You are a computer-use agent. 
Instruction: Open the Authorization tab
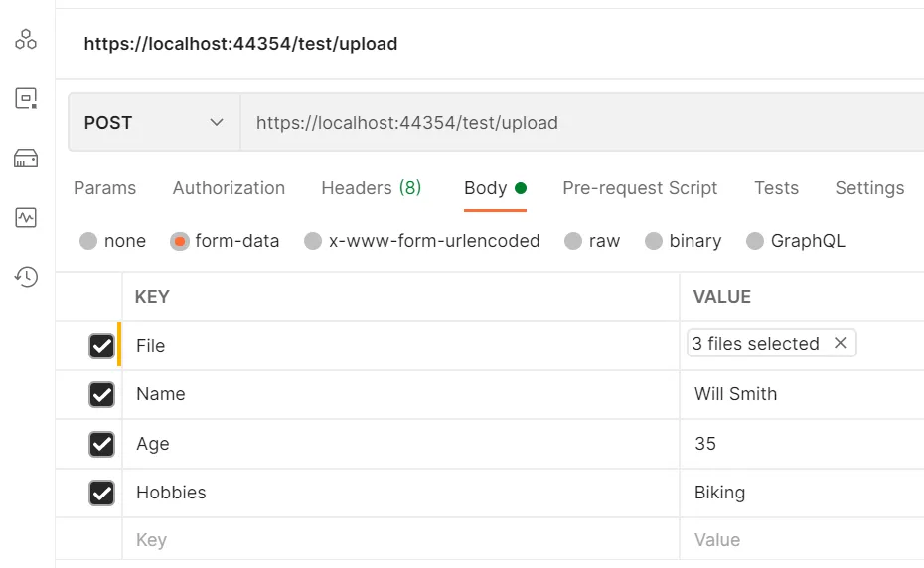coord(229,188)
